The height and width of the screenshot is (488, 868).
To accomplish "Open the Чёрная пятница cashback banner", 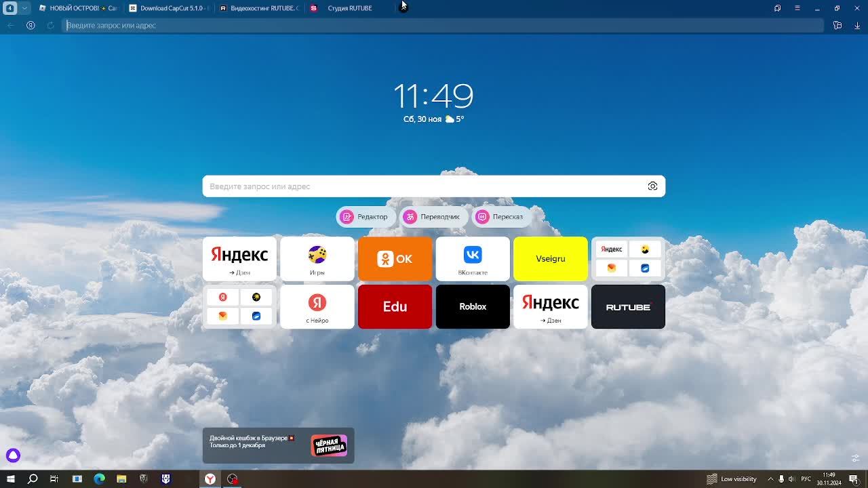I will (x=278, y=445).
